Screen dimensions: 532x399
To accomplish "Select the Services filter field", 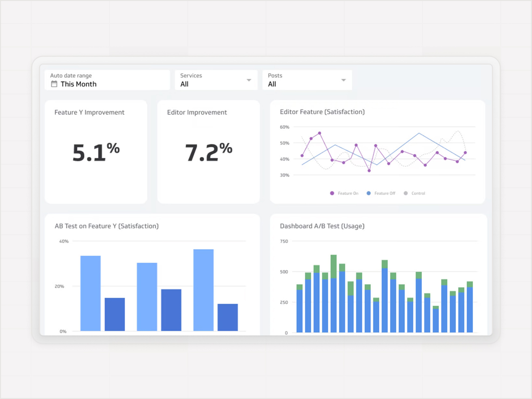I will click(216, 80).
